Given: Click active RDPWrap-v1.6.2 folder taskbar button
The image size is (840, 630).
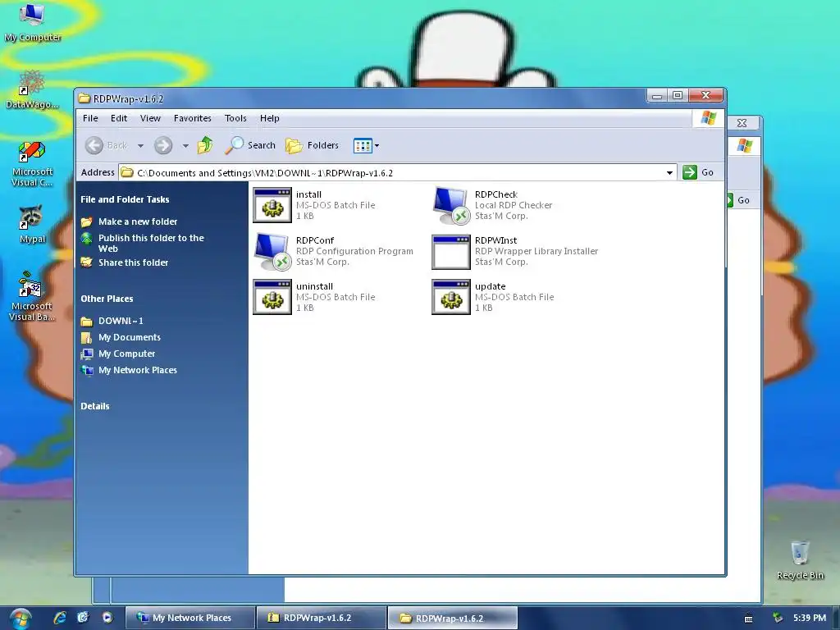Looking at the screenshot, I should [x=453, y=618].
